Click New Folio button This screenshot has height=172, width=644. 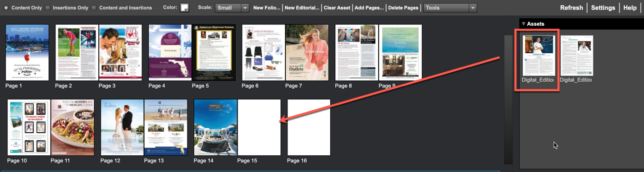(x=266, y=8)
